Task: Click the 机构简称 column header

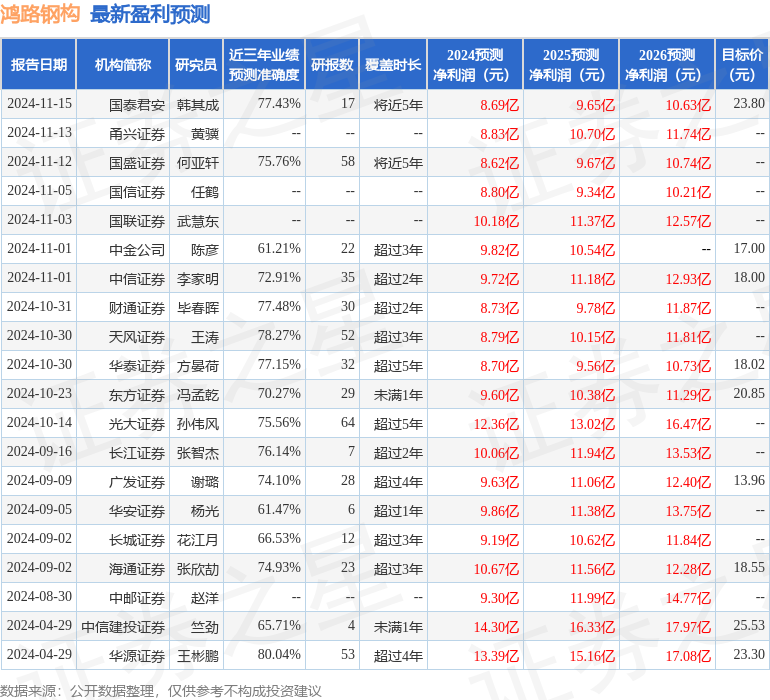Action: coord(122,64)
